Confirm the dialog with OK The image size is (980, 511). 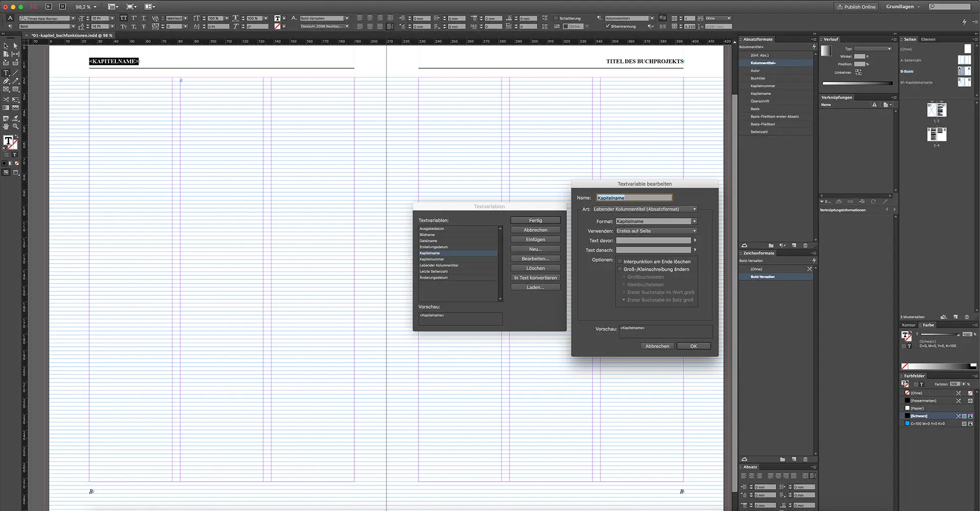point(693,346)
